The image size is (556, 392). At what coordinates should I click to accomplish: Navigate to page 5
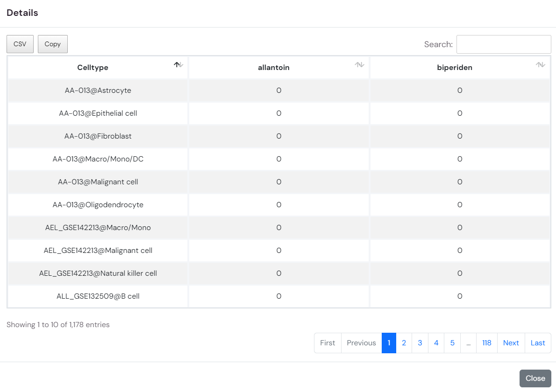(452, 343)
